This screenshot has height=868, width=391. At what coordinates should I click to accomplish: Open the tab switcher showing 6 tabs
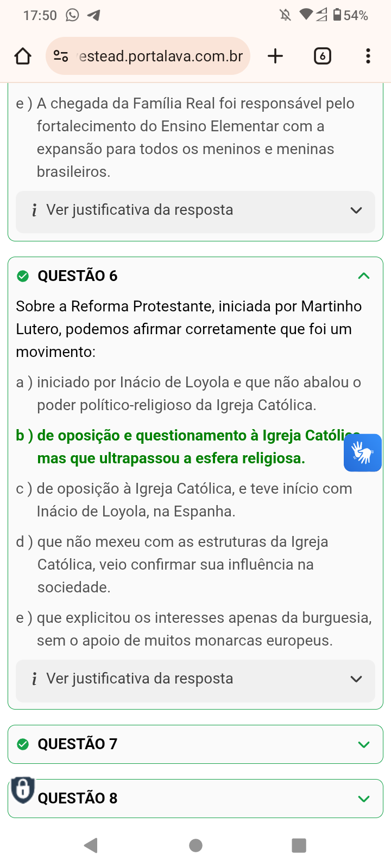(x=322, y=56)
